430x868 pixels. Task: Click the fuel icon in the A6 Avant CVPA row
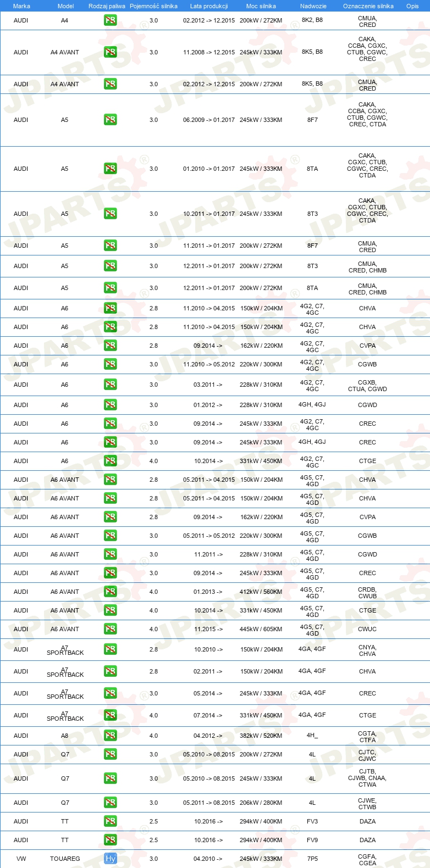coord(111,517)
